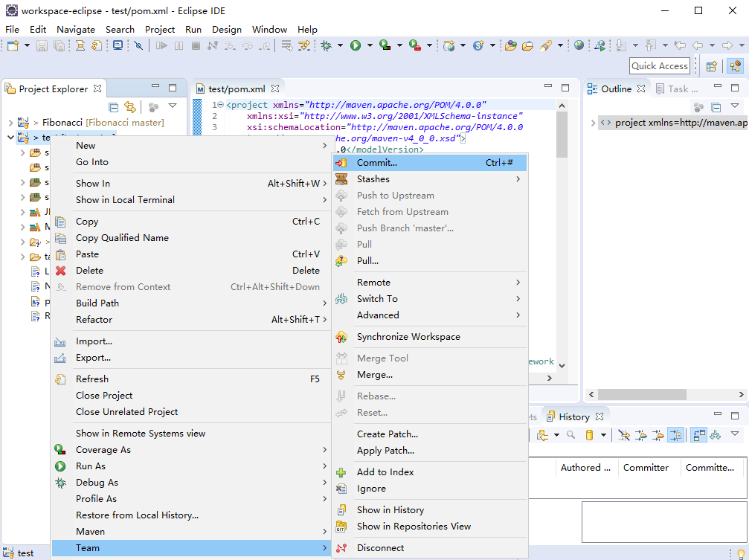
Task: Switch to the Outline tab
Action: pos(616,89)
